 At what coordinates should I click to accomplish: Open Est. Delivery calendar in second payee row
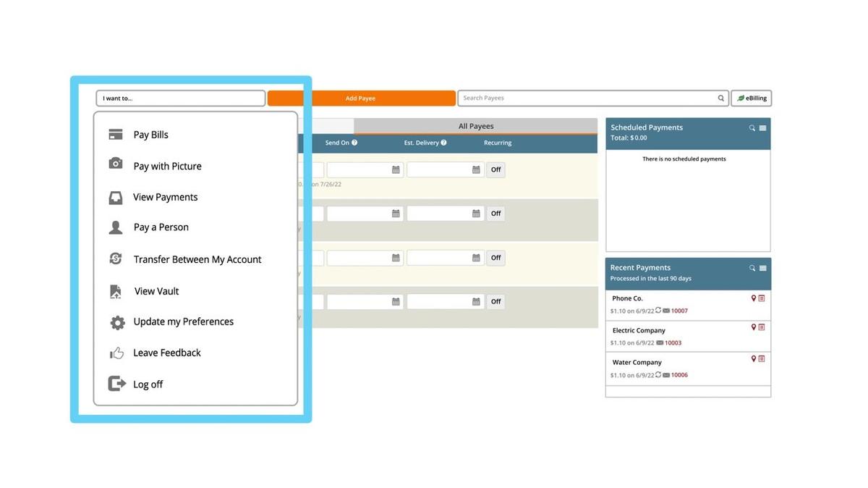coord(476,214)
